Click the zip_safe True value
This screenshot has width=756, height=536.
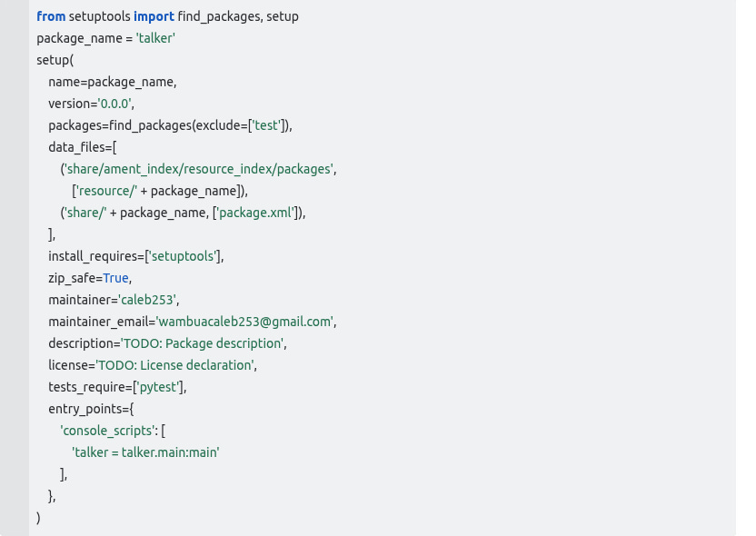coord(115,278)
